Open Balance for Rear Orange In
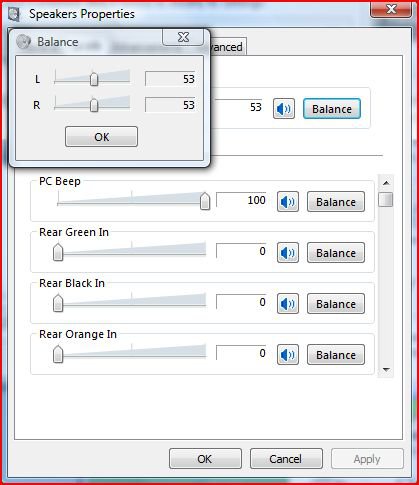Screen dimensions: 419x485 [336, 355]
